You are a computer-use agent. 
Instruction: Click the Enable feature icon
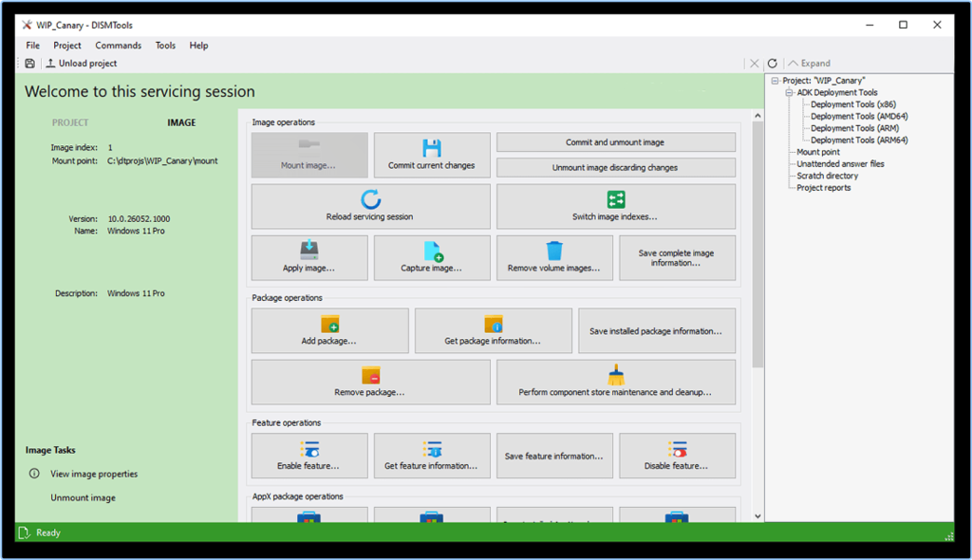click(x=308, y=449)
